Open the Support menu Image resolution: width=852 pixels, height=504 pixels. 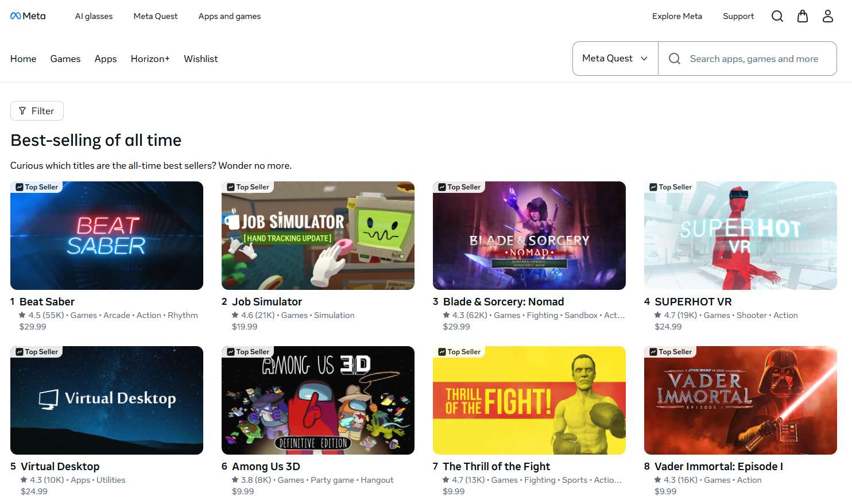point(738,16)
